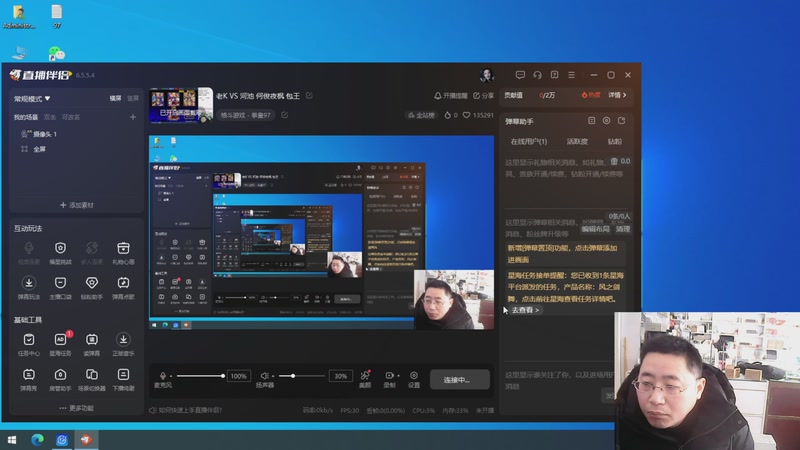Viewport: 800px width, 450px height.
Task: Click 全站榜 ranking button
Action: [x=421, y=115]
